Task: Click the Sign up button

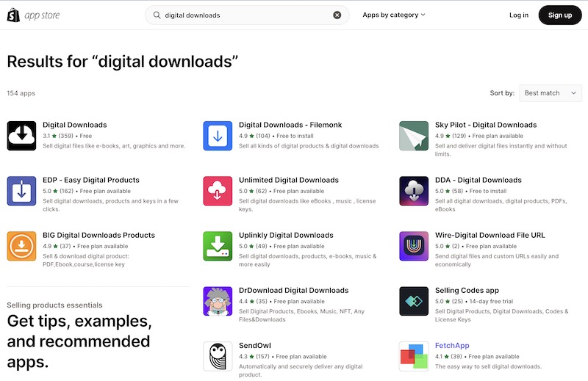Action: 560,15
